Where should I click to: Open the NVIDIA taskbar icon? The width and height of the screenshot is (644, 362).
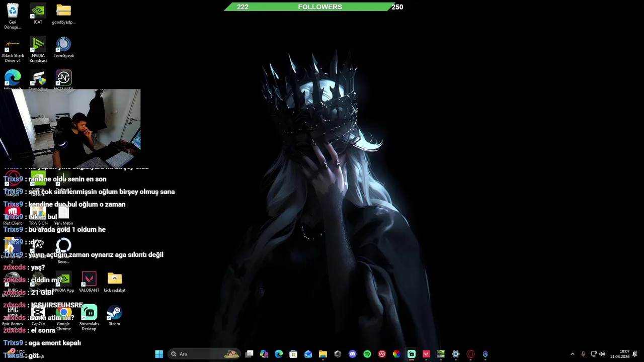(441, 354)
